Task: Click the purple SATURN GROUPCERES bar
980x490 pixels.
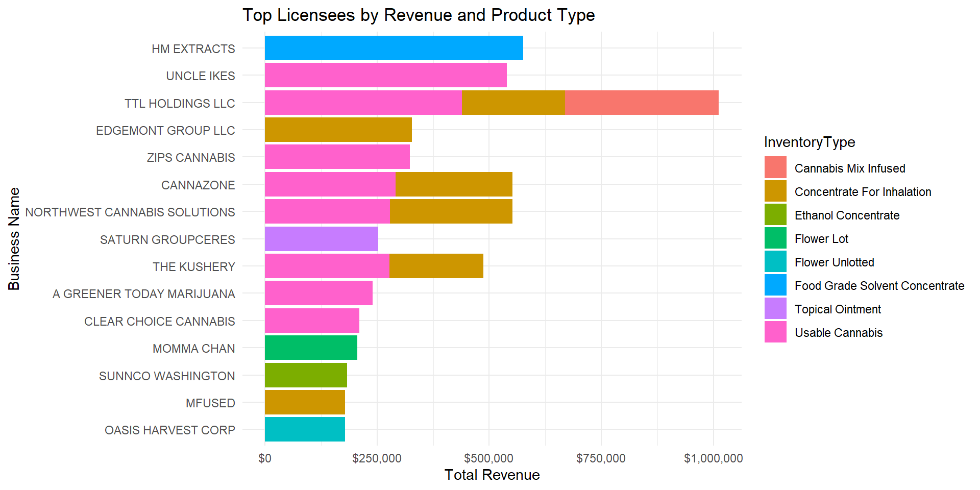Action: tap(321, 239)
